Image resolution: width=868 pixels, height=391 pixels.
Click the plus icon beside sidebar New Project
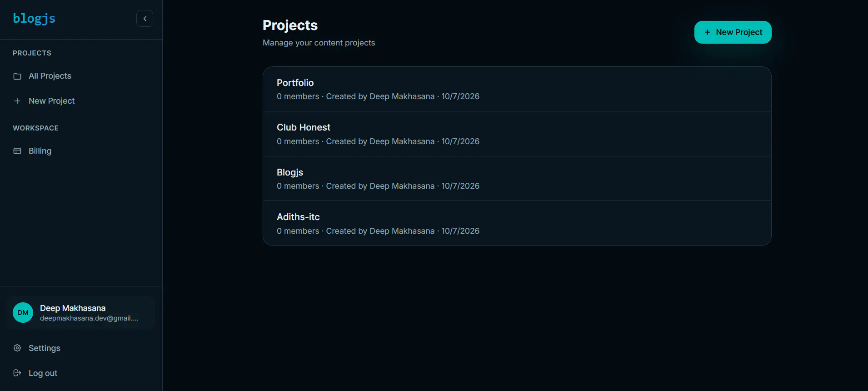pos(17,101)
